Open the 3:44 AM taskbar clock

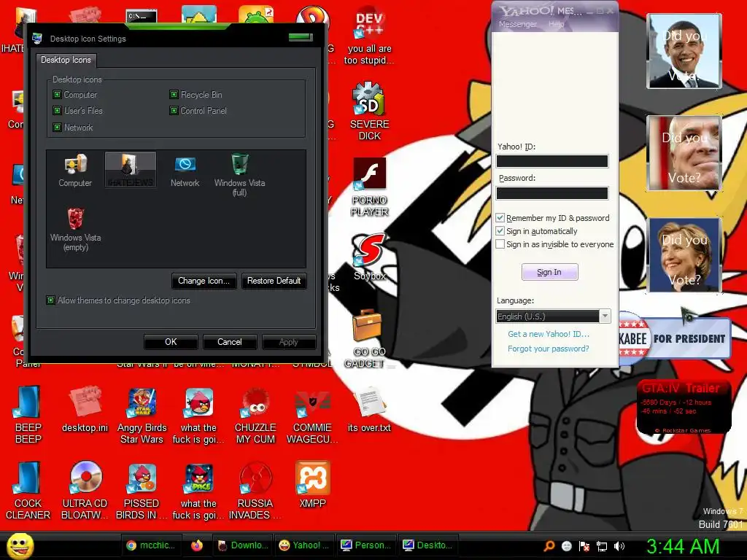coord(683,546)
